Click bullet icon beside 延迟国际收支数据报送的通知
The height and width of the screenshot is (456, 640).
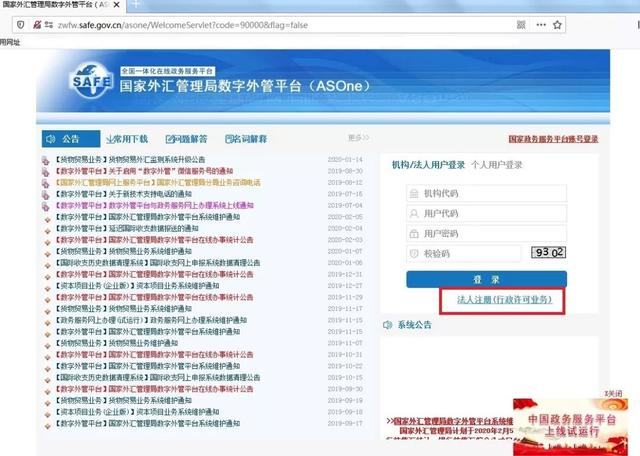tap(47, 230)
